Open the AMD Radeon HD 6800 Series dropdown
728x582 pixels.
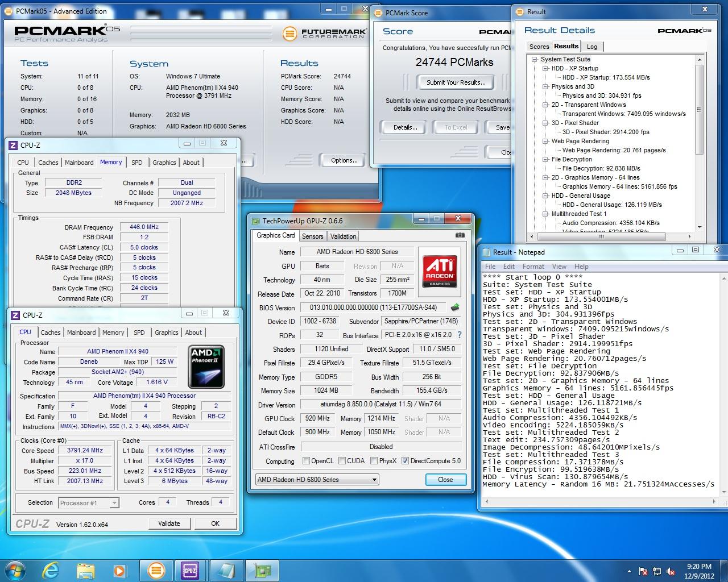coord(317,480)
